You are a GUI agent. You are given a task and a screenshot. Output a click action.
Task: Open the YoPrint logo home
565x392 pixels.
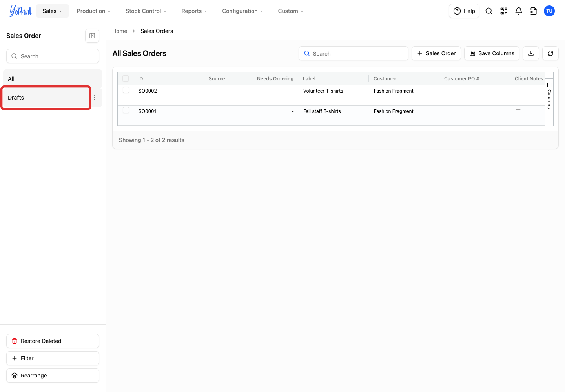[20, 11]
